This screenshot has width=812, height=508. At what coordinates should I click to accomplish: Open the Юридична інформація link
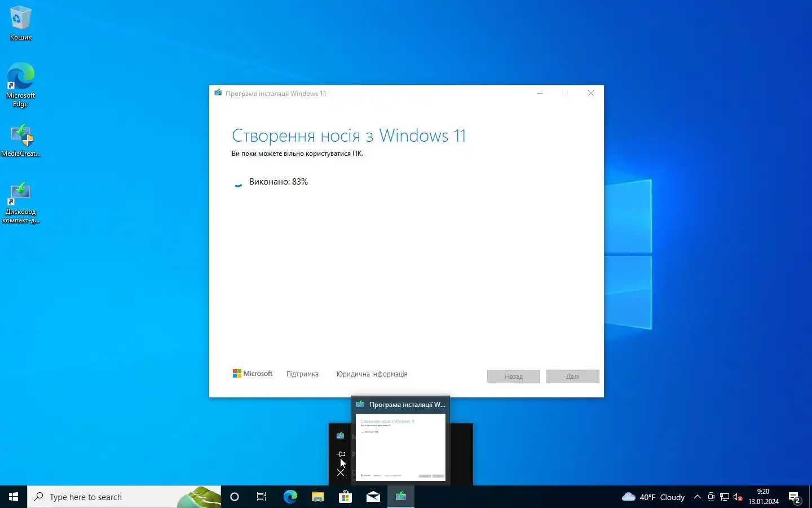tap(372, 374)
